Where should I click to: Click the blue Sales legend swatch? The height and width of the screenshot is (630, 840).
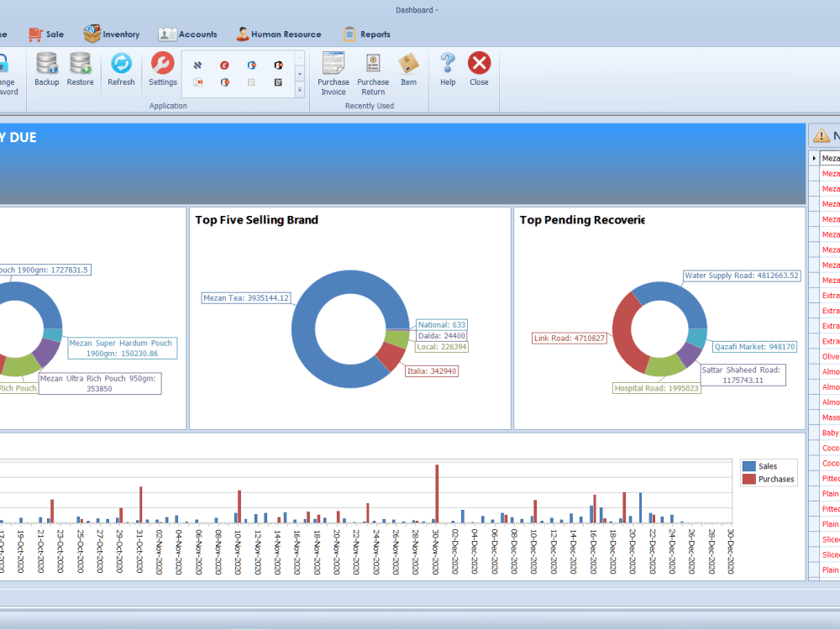tap(750, 465)
